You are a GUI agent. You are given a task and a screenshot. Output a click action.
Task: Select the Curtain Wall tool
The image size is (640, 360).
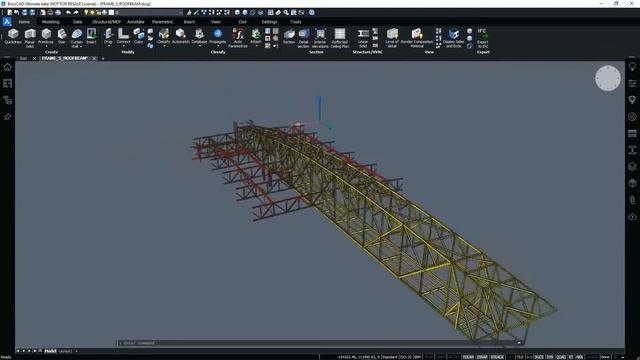[77, 37]
